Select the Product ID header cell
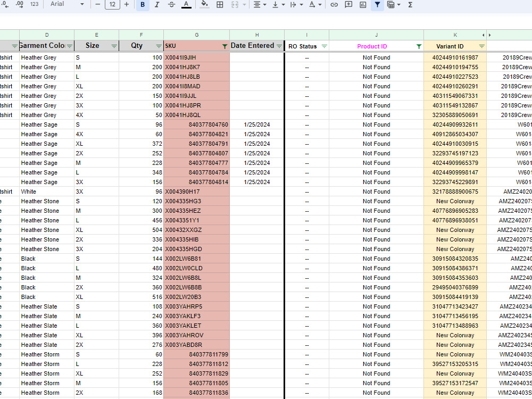532x399 pixels. coord(376,46)
